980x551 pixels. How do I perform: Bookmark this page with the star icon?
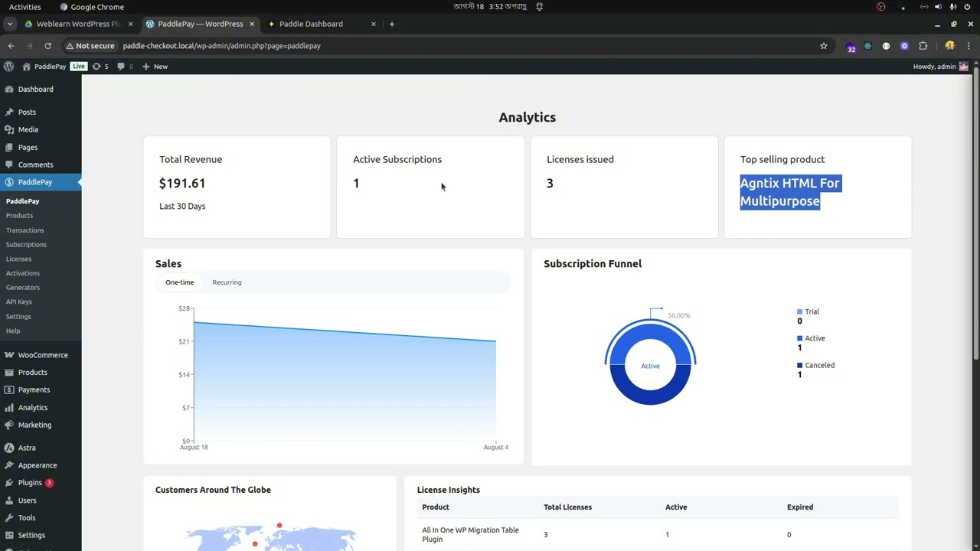click(824, 46)
